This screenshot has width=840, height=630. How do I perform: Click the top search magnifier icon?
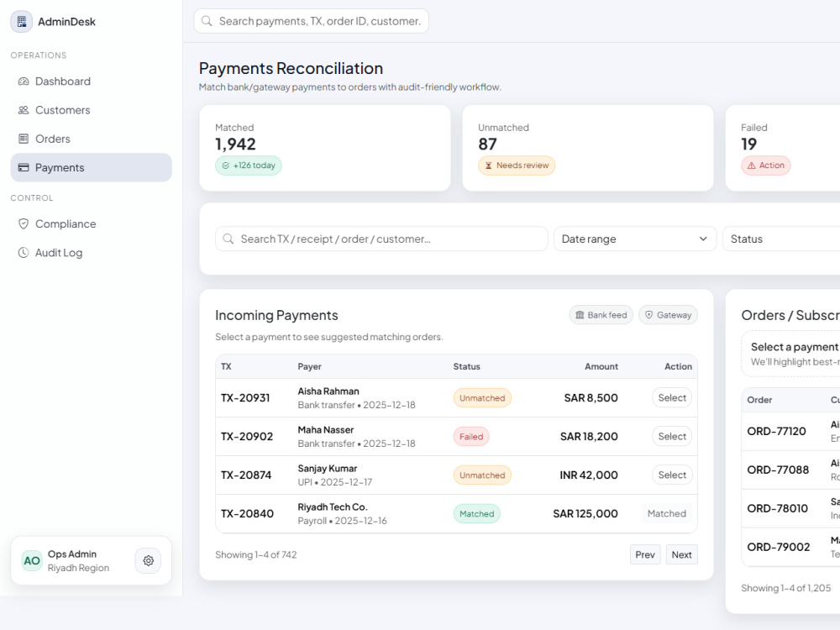pos(207,21)
